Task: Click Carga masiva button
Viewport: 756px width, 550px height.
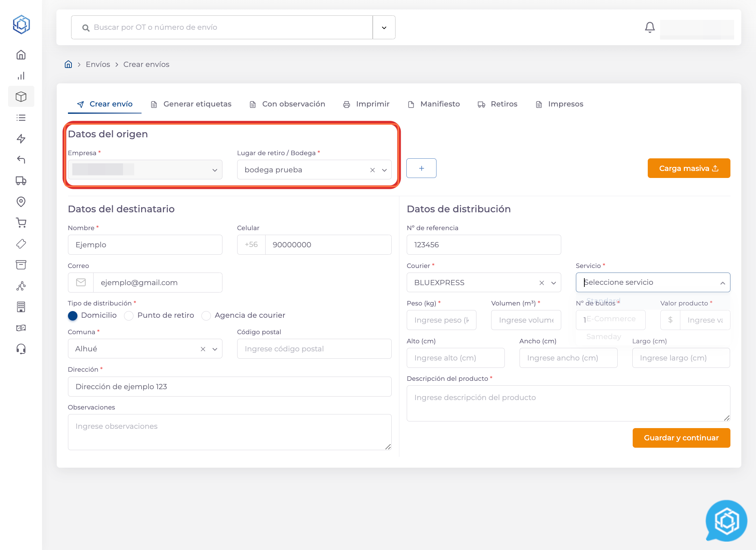Action: click(688, 168)
